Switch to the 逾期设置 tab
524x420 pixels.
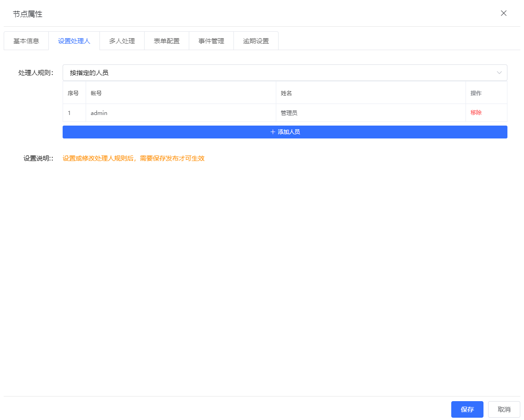256,41
